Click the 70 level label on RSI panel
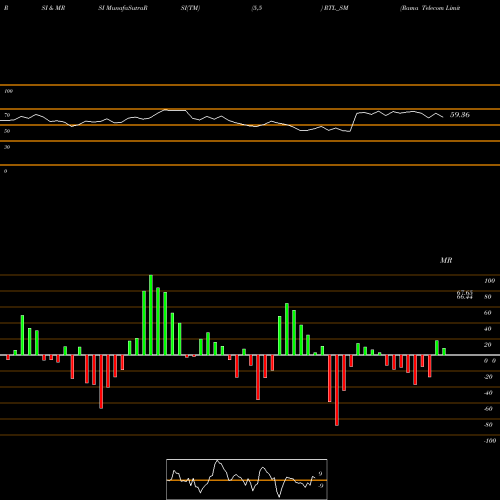This screenshot has height=500, width=500. tap(7, 115)
